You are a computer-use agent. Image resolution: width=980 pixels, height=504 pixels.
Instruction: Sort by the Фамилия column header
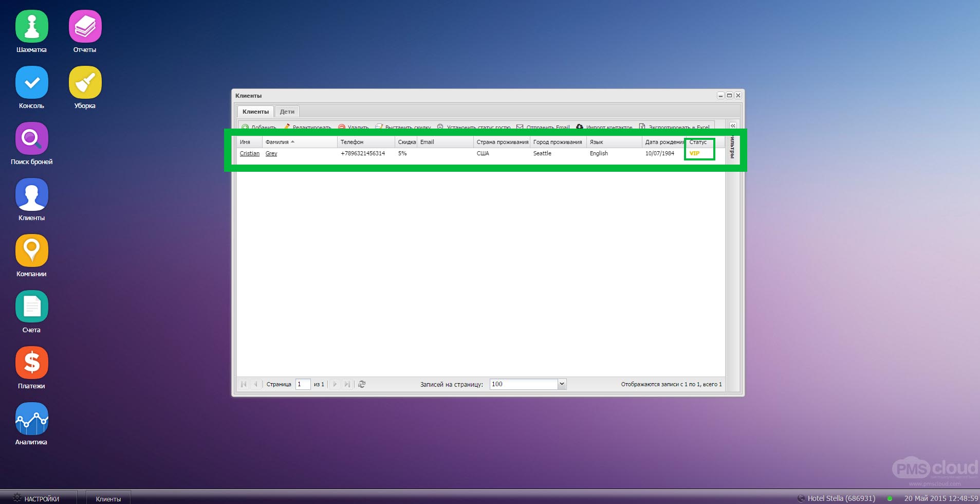point(300,142)
